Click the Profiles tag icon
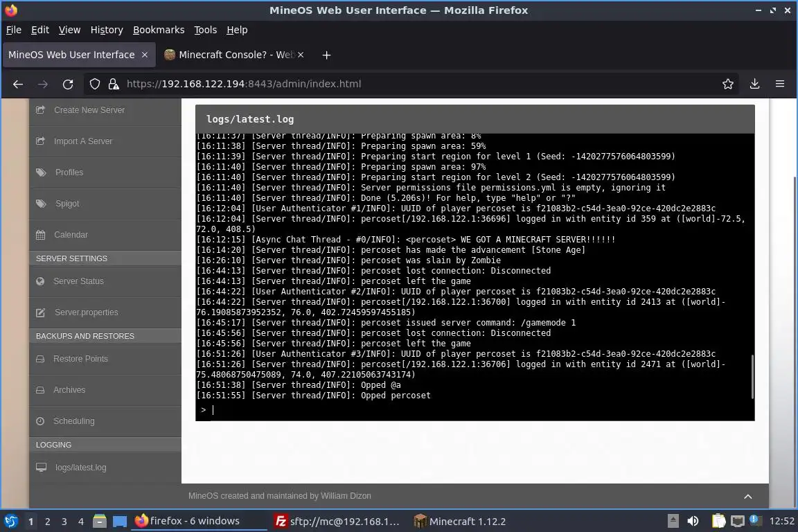The image size is (798, 532). click(x=41, y=172)
